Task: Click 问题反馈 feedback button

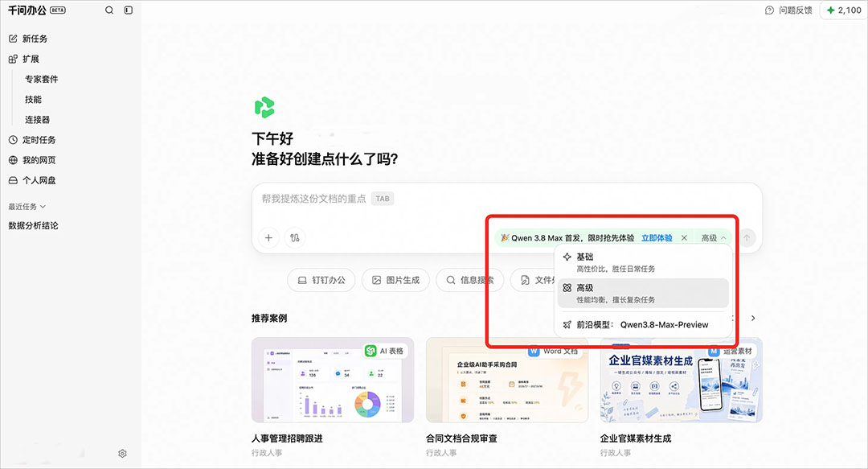Action: [788, 10]
